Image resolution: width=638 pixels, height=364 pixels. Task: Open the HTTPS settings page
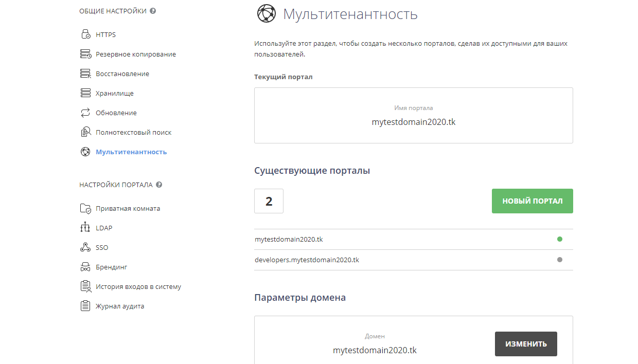tap(105, 34)
